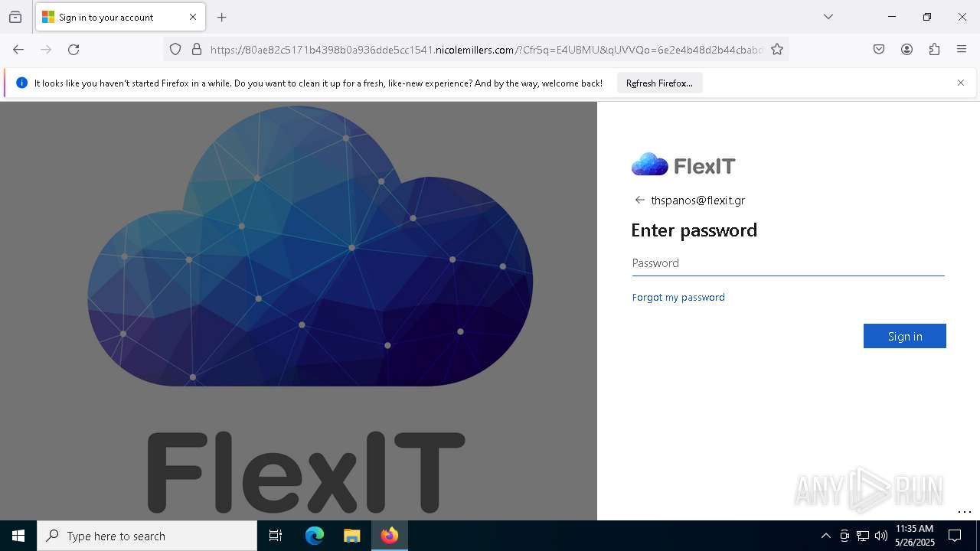Click the Sign in button
The image size is (980, 551).
(x=905, y=336)
